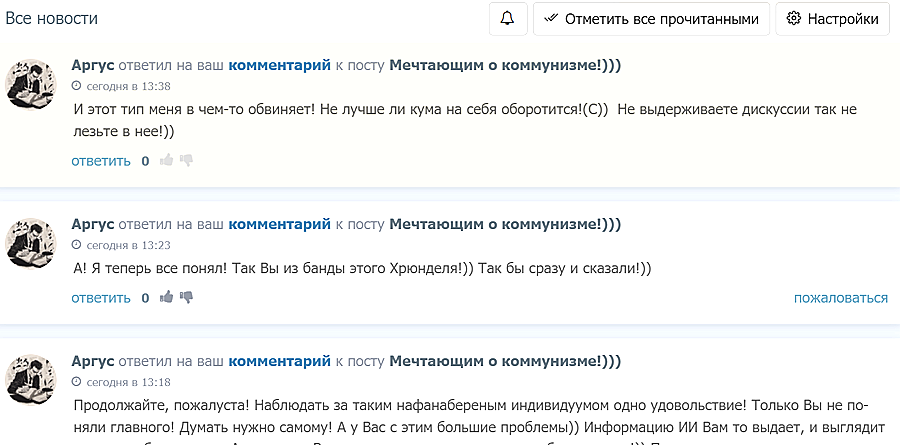Open Настройки settings button

[832, 19]
